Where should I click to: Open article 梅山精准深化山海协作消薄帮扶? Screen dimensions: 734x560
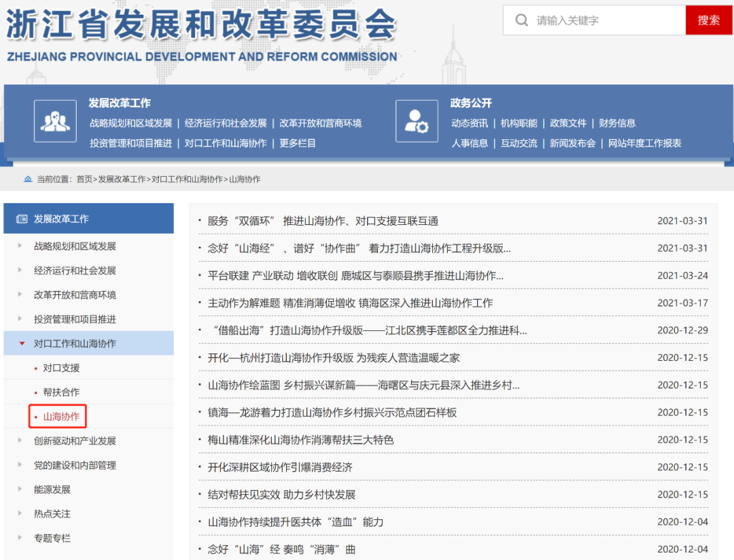pyautogui.click(x=300, y=440)
